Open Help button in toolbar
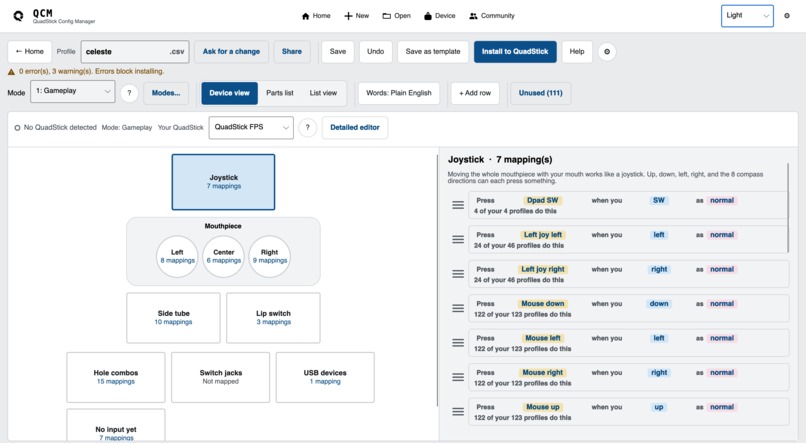Screen dimensions: 806x443 [577, 51]
